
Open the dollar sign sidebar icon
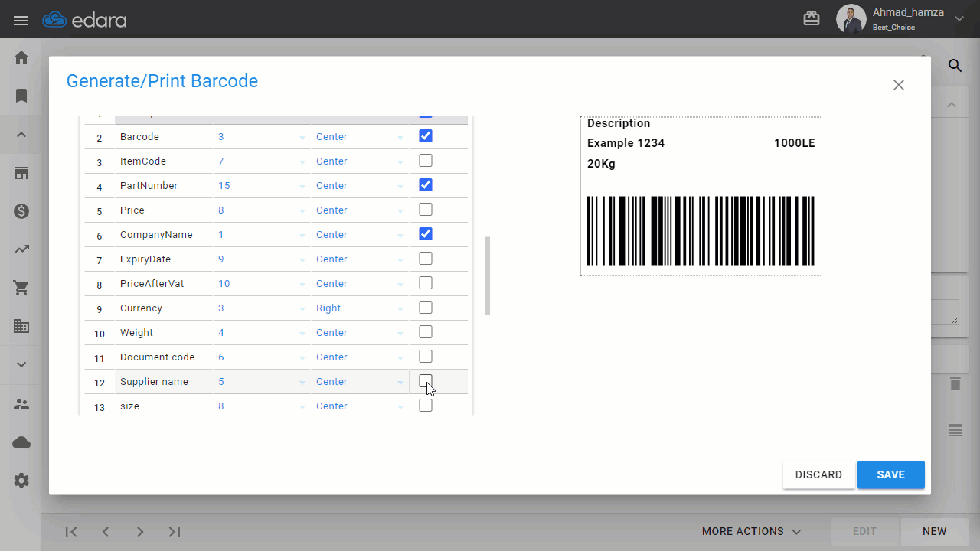click(21, 211)
